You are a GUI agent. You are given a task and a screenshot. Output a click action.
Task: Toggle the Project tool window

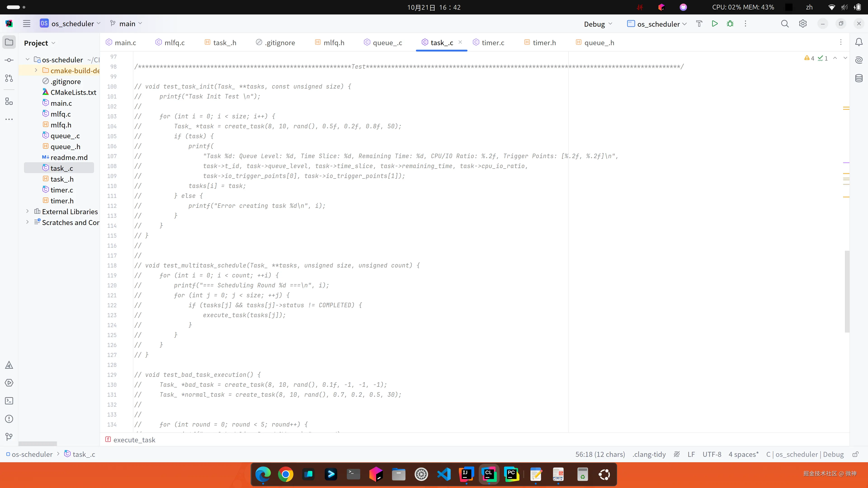coord(9,42)
